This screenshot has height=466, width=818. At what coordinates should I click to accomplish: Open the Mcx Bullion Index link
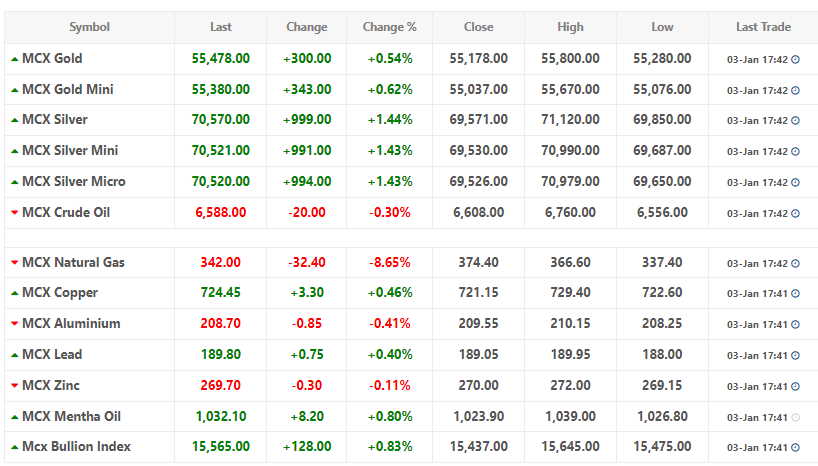(x=76, y=447)
